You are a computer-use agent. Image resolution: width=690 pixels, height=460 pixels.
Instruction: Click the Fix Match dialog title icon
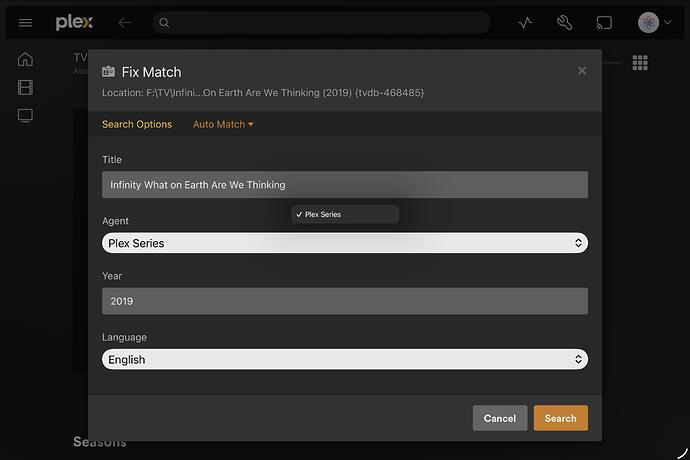click(108, 71)
